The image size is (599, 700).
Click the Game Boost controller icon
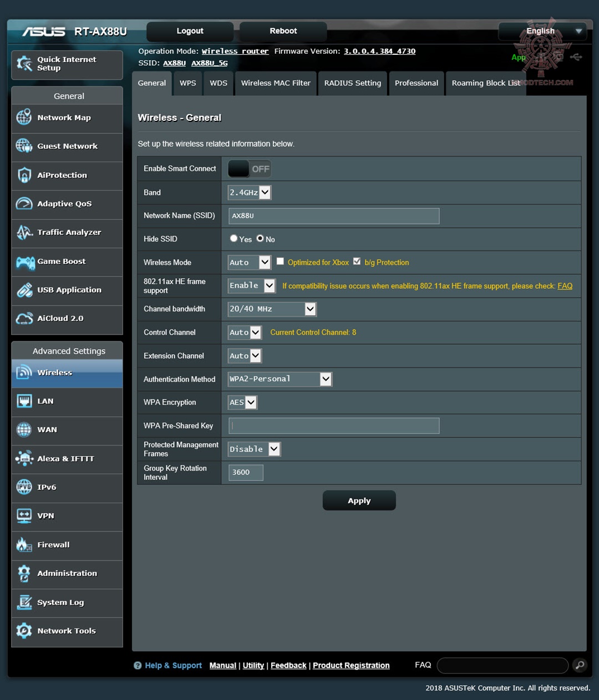[x=25, y=262]
